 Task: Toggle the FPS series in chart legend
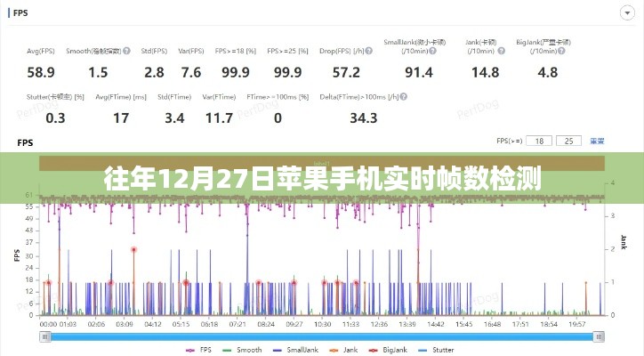coord(201,350)
